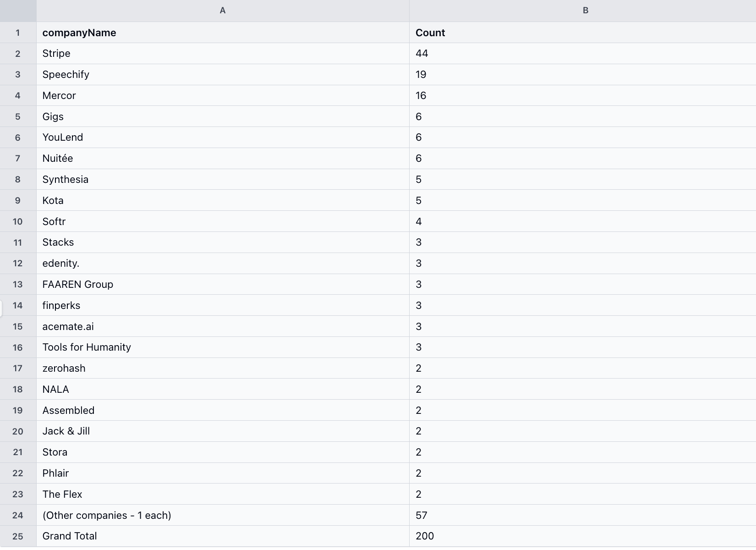Select the Speechify cell

coord(223,75)
